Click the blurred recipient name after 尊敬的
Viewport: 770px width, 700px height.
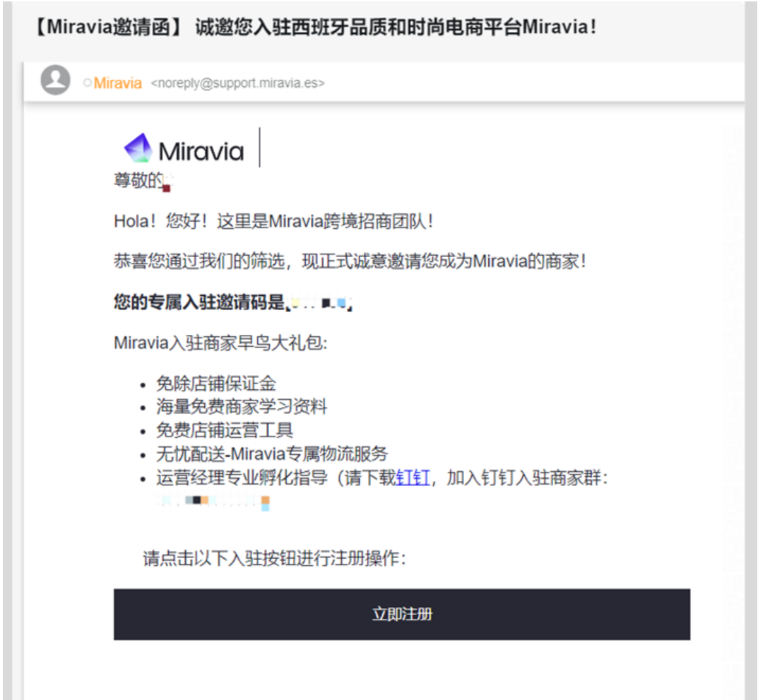tap(167, 184)
